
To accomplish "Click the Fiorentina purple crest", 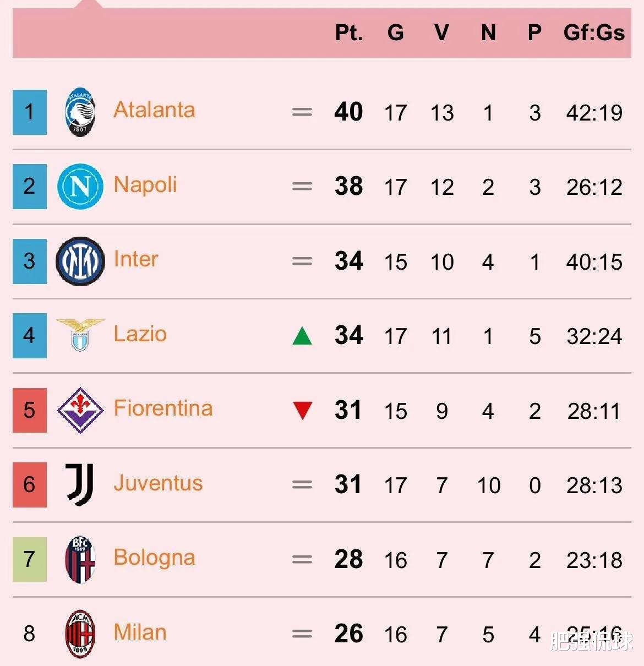I will click(80, 410).
